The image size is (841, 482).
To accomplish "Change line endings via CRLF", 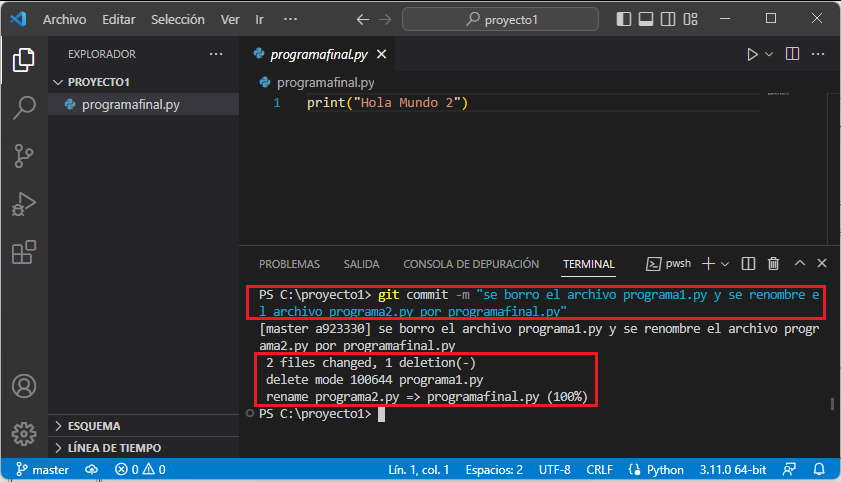I will point(599,470).
